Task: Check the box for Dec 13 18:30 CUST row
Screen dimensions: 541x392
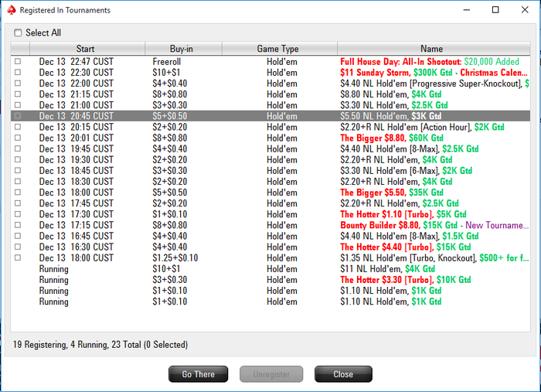Action: (18, 182)
